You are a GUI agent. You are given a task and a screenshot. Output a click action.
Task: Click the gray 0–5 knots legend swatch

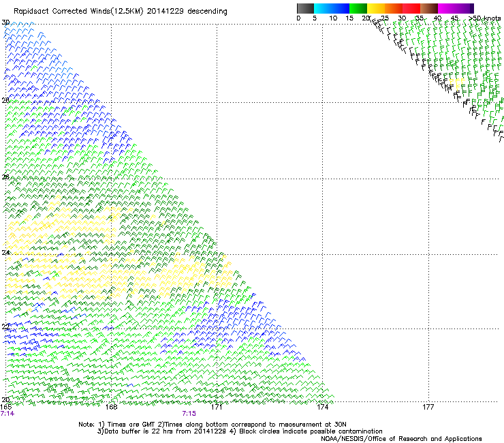pyautogui.click(x=305, y=8)
